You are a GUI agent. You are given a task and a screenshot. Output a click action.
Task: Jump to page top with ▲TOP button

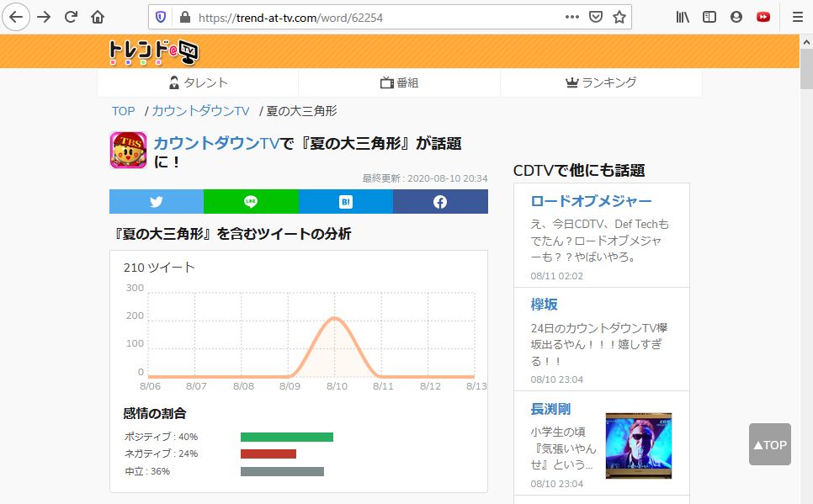[770, 444]
